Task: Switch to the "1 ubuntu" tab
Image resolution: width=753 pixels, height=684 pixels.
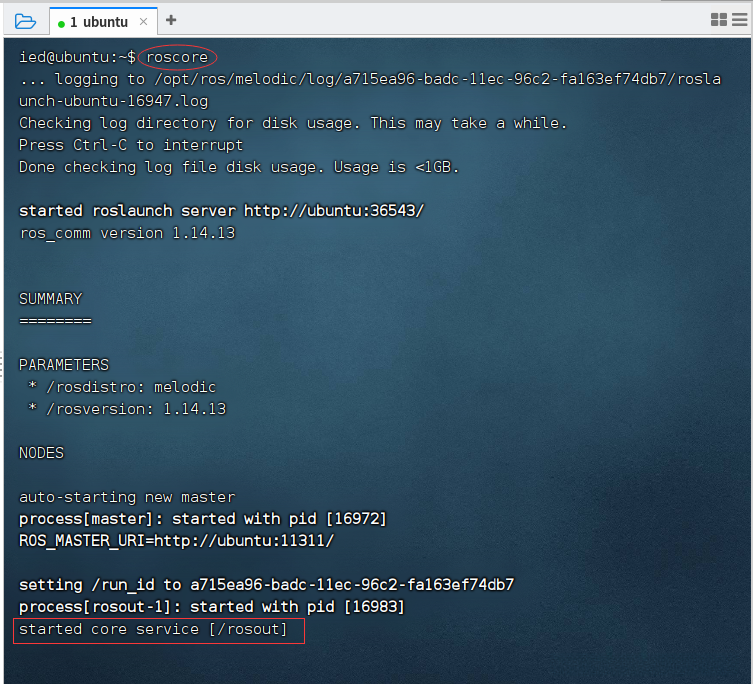Action: [x=98, y=21]
